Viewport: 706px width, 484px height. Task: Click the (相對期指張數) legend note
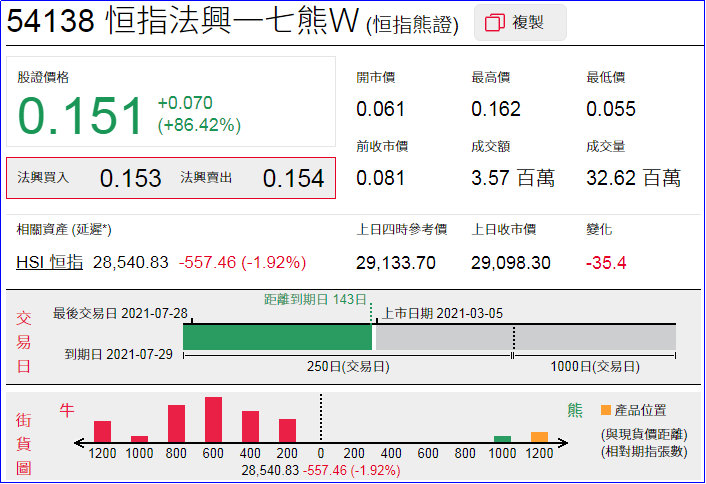(x=644, y=452)
